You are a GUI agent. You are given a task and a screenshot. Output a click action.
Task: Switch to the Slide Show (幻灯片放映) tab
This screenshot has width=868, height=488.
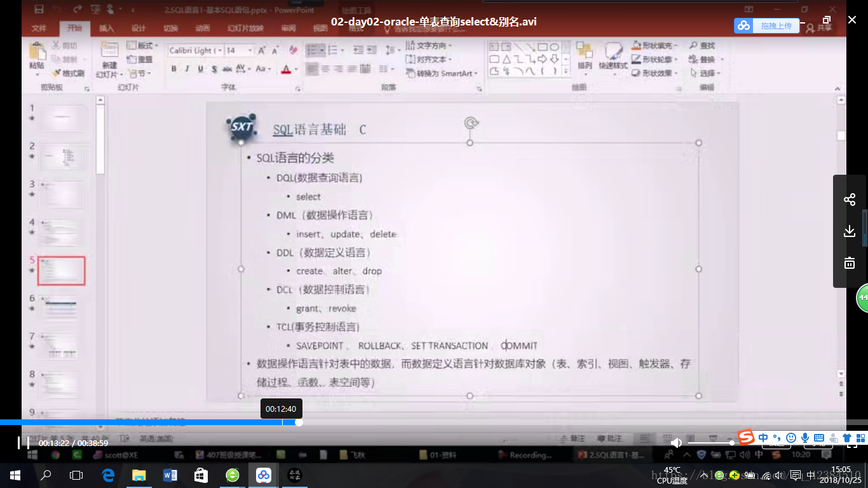coord(245,29)
